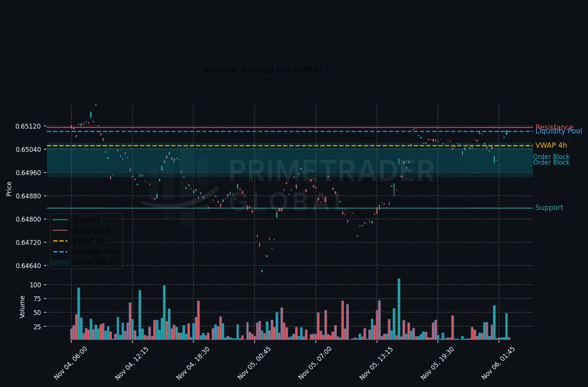Viewport: 588px width, 387px height.
Task: Click the Support label at right edge
Action: pyautogui.click(x=549, y=208)
